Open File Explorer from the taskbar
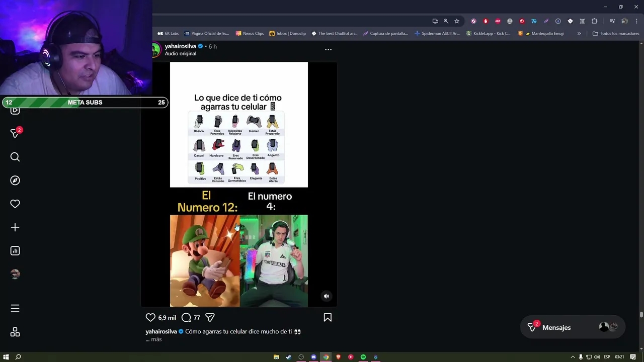 pyautogui.click(x=276, y=357)
